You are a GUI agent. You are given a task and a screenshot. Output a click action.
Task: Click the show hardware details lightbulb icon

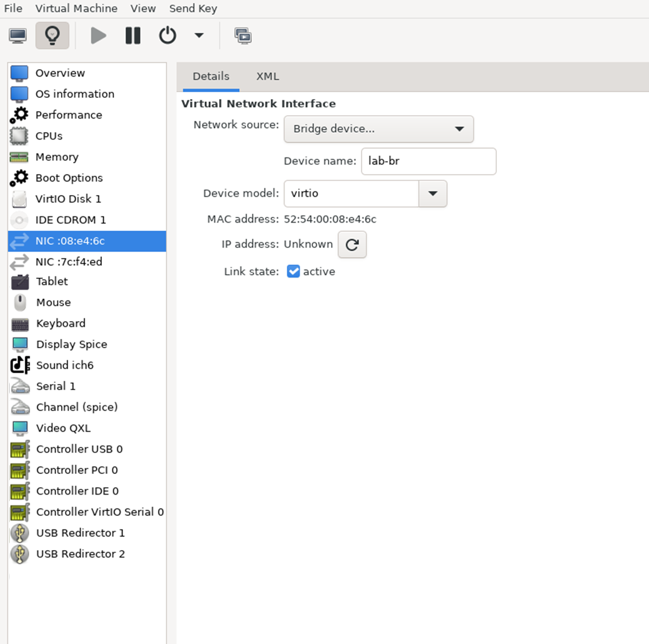tap(52, 35)
